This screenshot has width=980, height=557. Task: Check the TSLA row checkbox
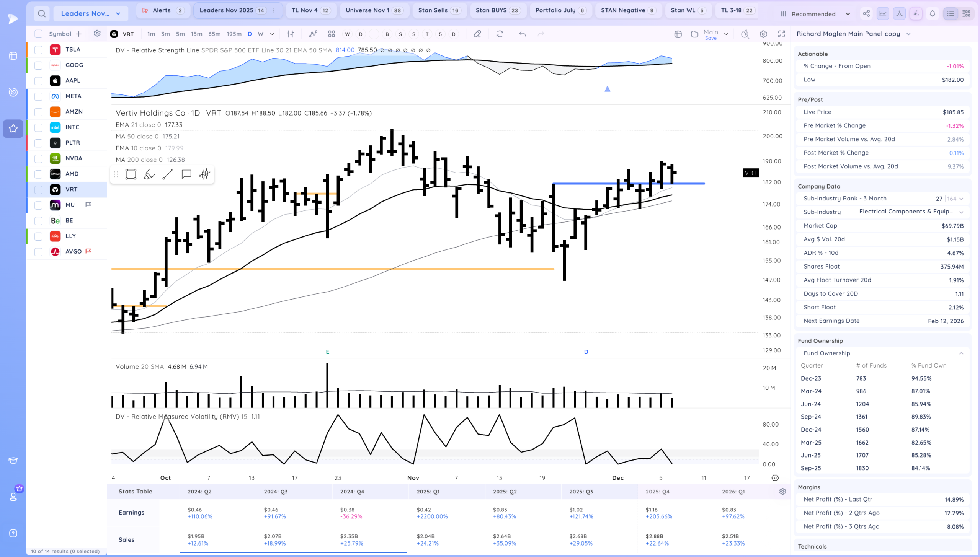pyautogui.click(x=38, y=50)
